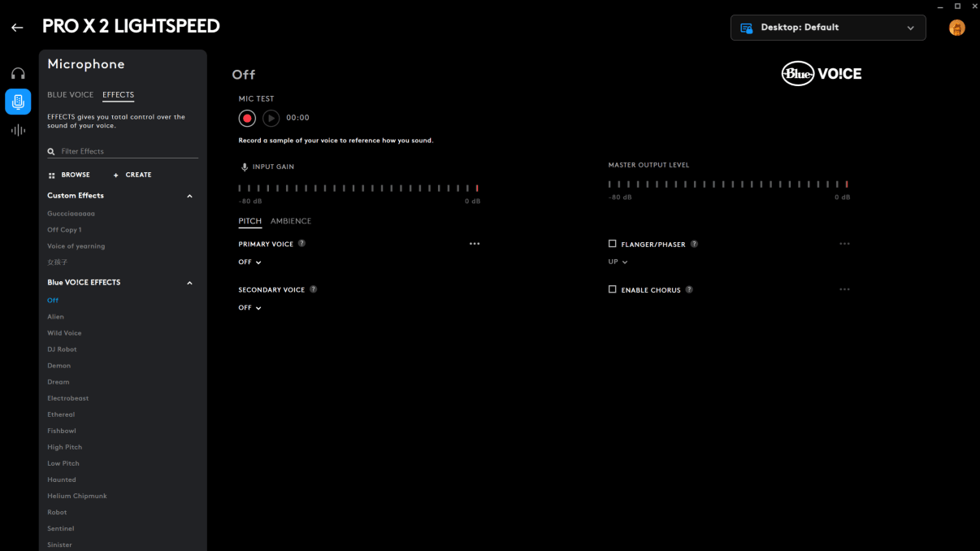Click the Browse effects button
This screenshot has width=980, height=551.
click(x=69, y=175)
